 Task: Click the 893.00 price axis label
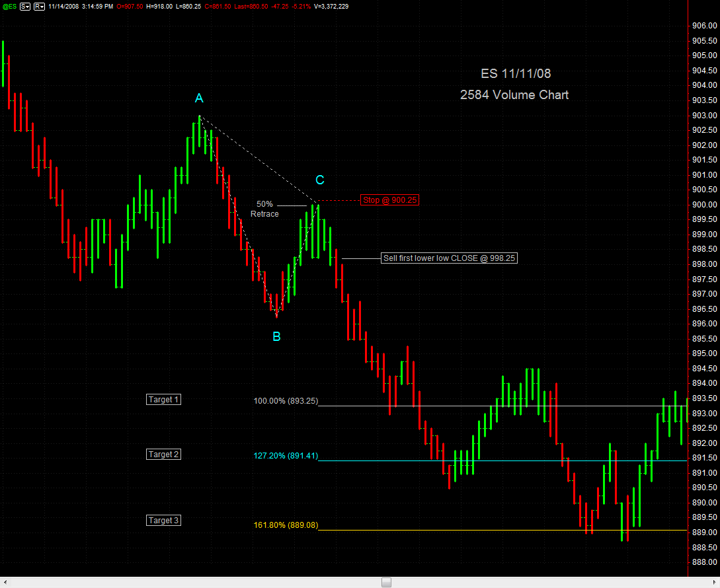pyautogui.click(x=704, y=414)
